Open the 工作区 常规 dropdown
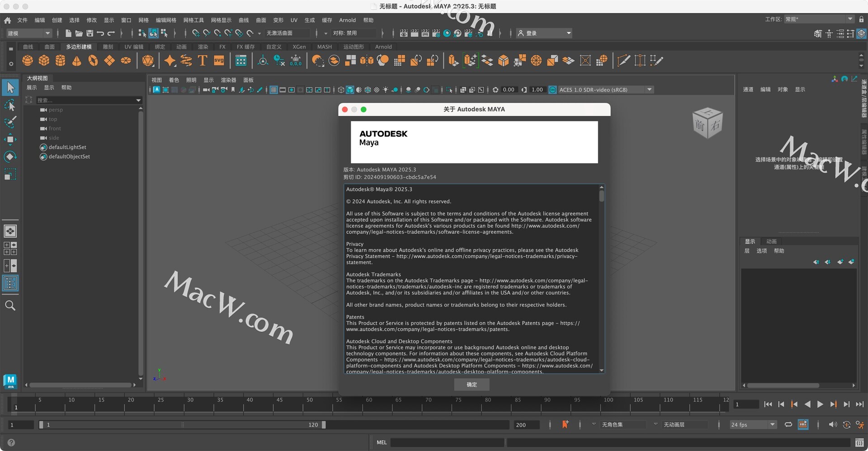The height and width of the screenshot is (451, 868). tap(819, 19)
